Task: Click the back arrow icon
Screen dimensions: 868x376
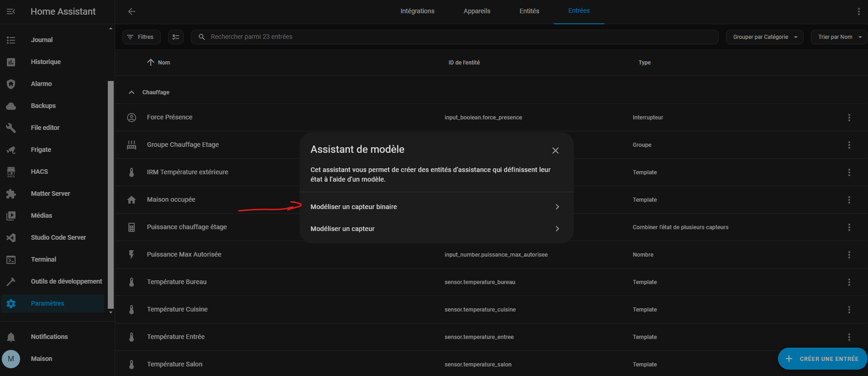Action: [x=132, y=11]
